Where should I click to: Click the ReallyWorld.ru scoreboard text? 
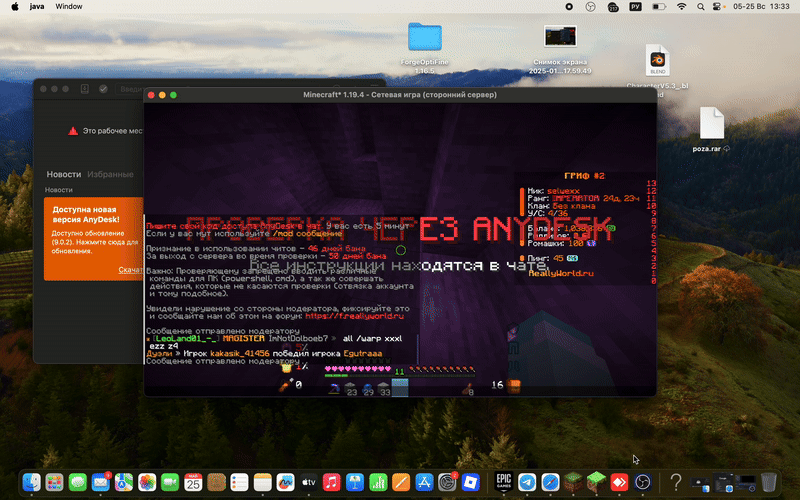click(x=561, y=273)
